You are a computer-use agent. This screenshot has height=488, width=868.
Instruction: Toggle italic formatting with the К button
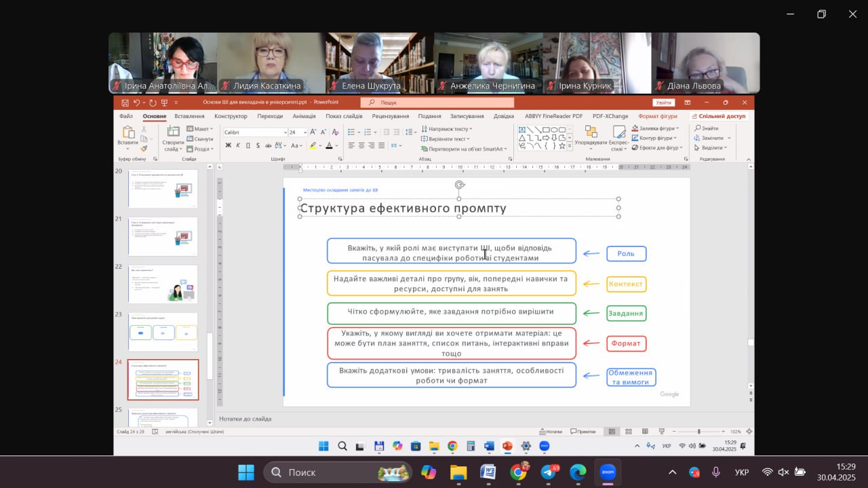click(238, 145)
